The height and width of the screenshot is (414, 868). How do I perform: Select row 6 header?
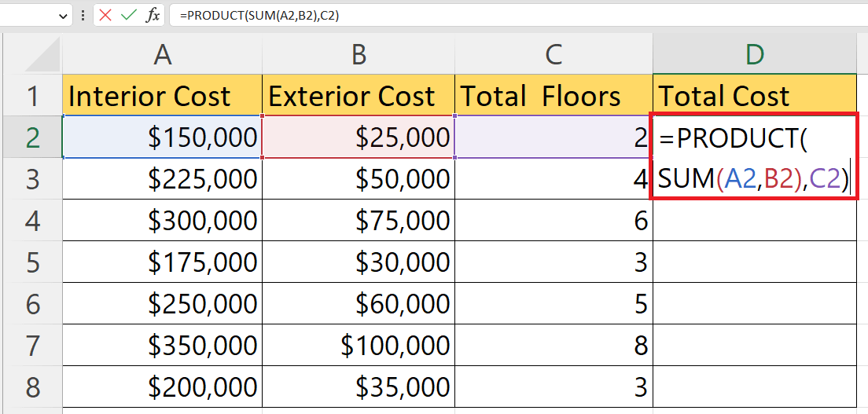point(33,303)
